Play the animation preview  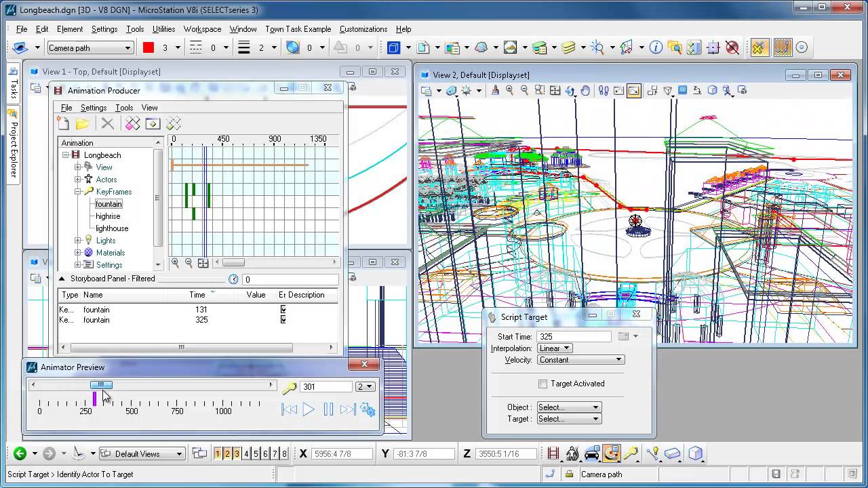pos(309,409)
